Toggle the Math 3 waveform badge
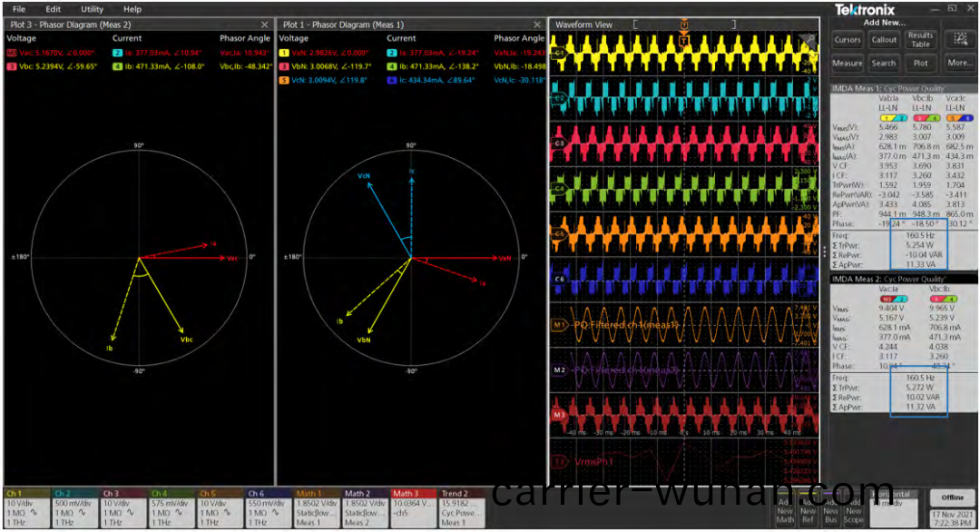Viewport: 980px width, 532px height. (x=414, y=508)
